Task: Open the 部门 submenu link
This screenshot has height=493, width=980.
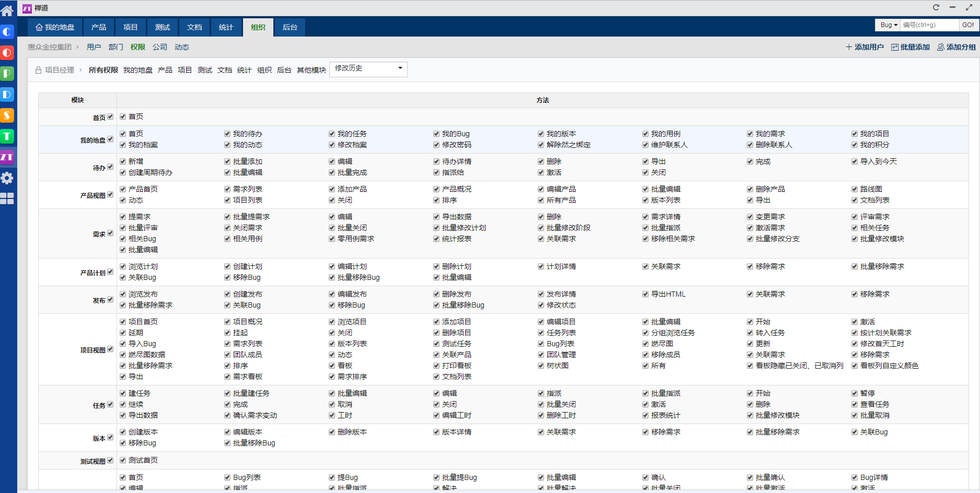Action: tap(116, 47)
